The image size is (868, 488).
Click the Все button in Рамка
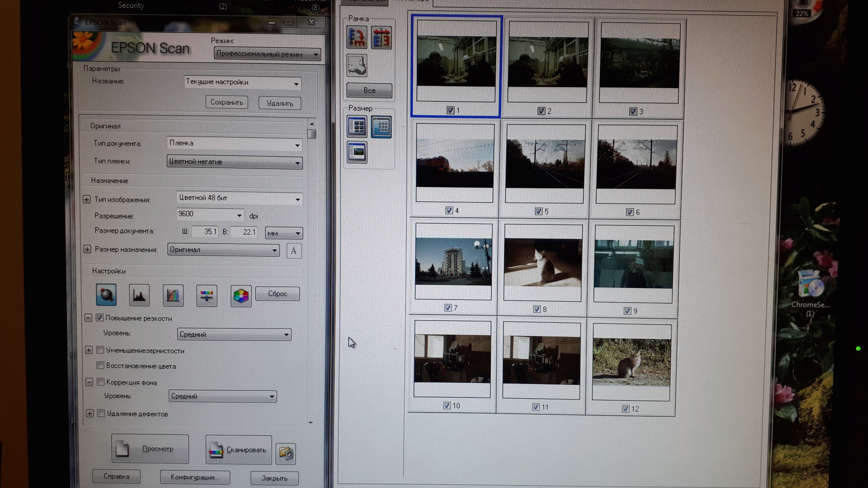tap(369, 90)
